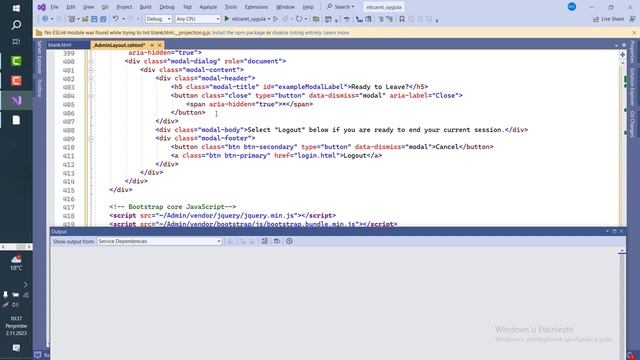Click Start Without Debugging outline play icon
Viewport: 640px width, 360px height.
(x=276, y=19)
